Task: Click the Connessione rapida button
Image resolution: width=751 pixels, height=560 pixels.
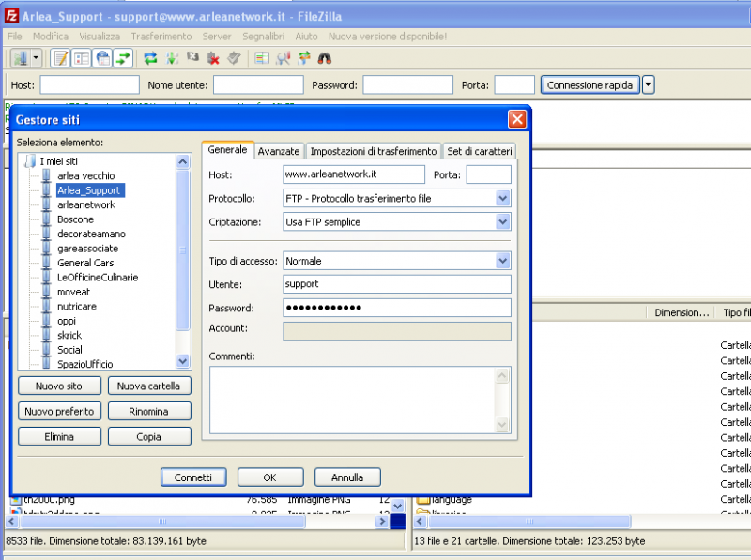Action: tap(590, 85)
